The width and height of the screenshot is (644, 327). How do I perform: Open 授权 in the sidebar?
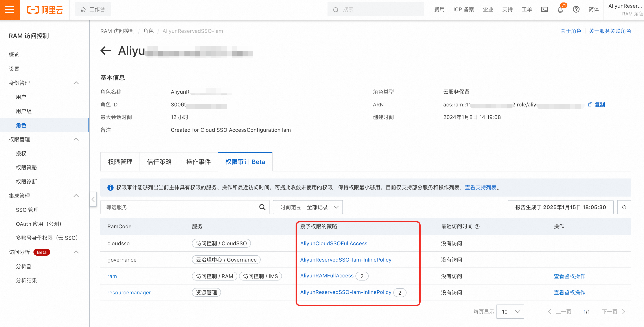coord(21,153)
